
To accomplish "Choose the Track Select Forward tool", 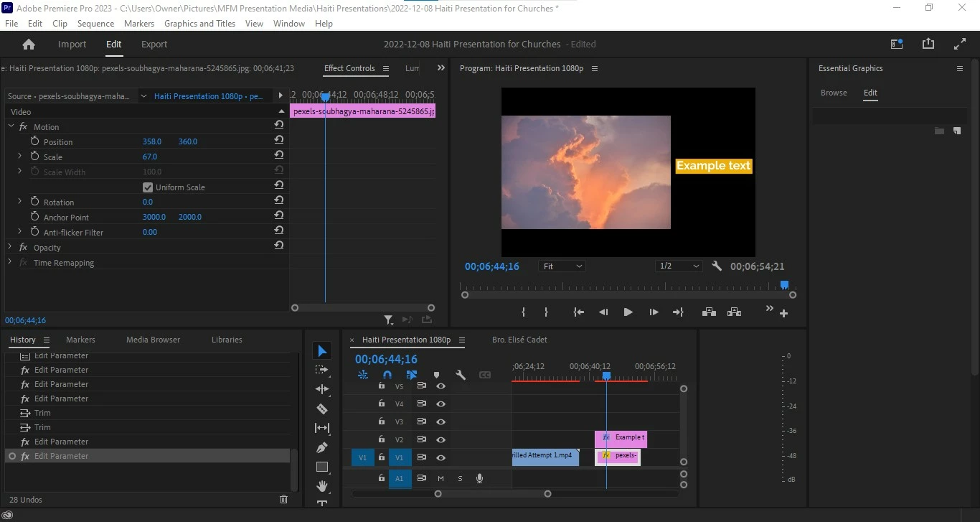I will 322,370.
